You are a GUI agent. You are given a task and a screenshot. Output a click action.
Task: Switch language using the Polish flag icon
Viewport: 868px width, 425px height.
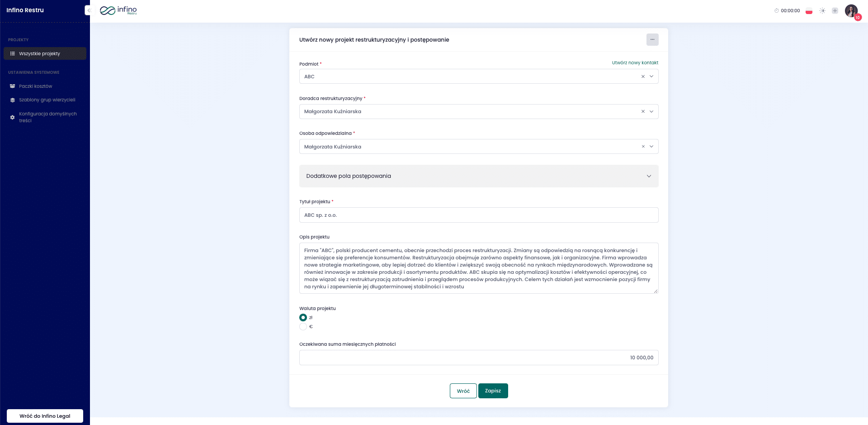(x=809, y=11)
